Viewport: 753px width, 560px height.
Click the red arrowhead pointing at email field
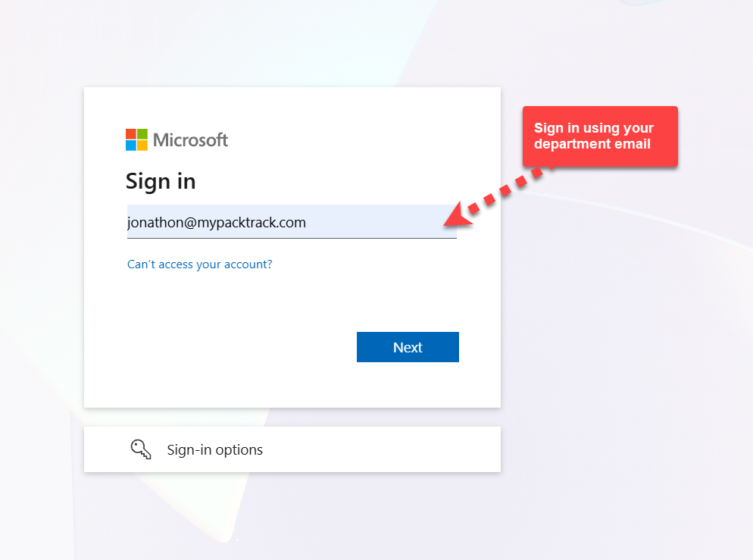(x=458, y=214)
